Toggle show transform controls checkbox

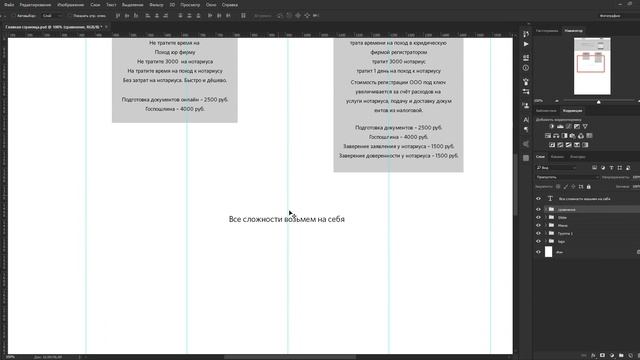(x=71, y=16)
